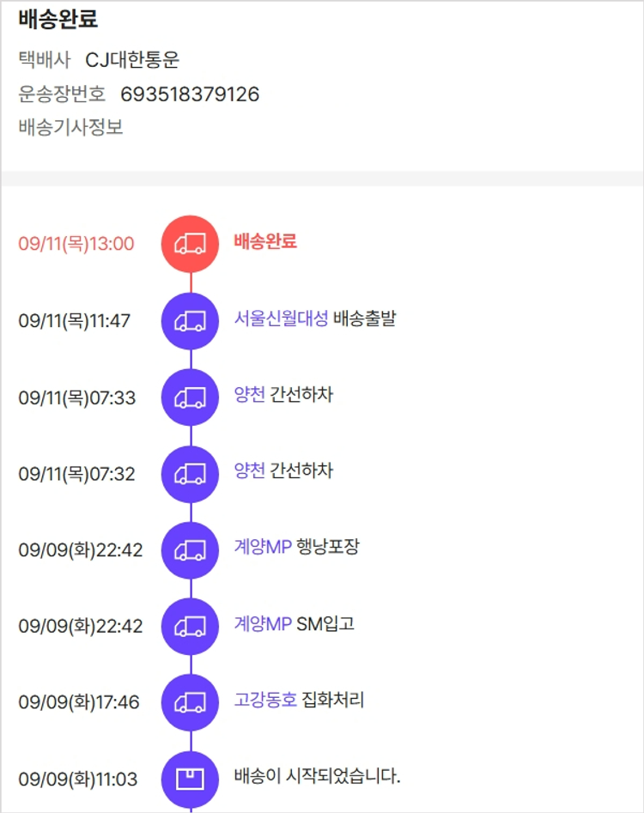Screen dimensions: 644x813
Task: Click truck icon at 09/11(목)07:33 step
Action: coord(190,397)
